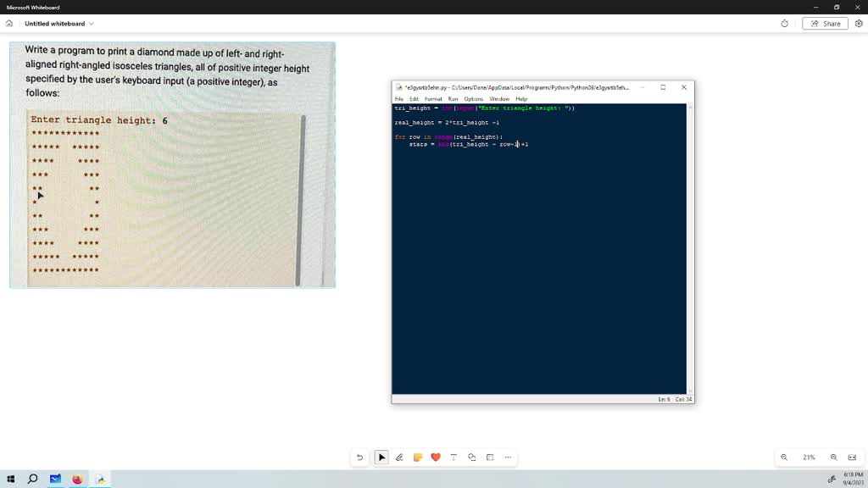Undo the last whiteboard action
Viewport: 868px width, 488px height.
click(359, 457)
